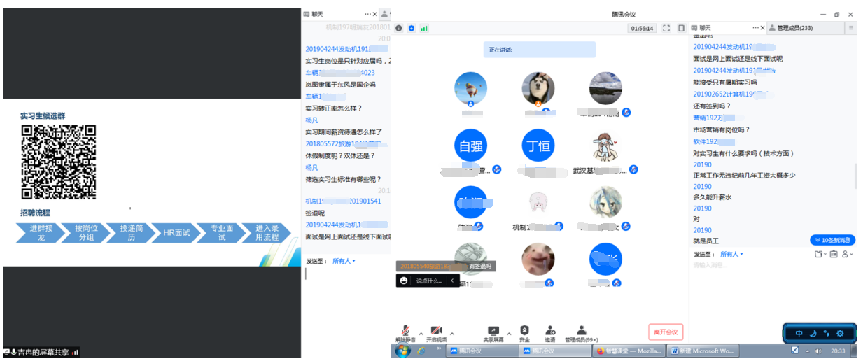Expand the video options arrow beside 开启视频
The image size is (868, 361).
452,333
